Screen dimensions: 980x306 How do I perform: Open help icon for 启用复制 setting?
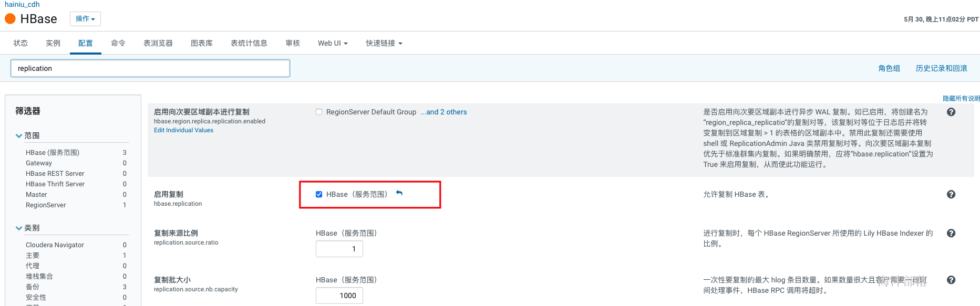pyautogui.click(x=951, y=194)
